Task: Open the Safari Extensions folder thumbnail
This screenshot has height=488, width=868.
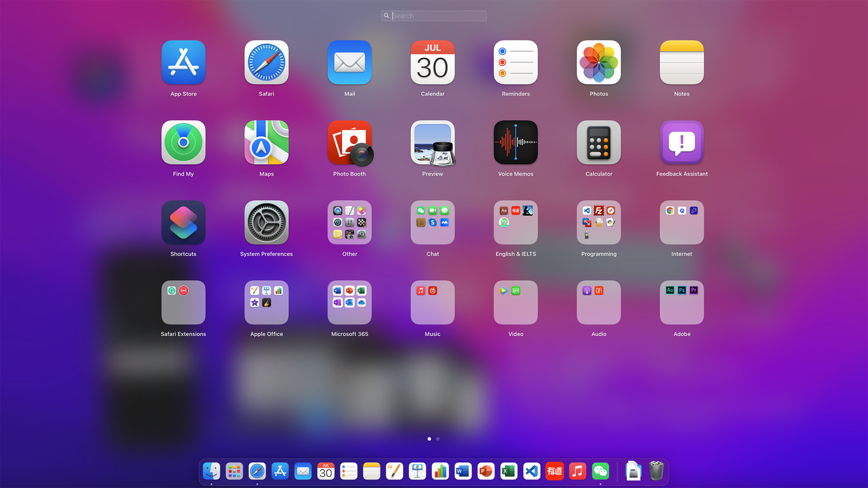Action: point(183,302)
